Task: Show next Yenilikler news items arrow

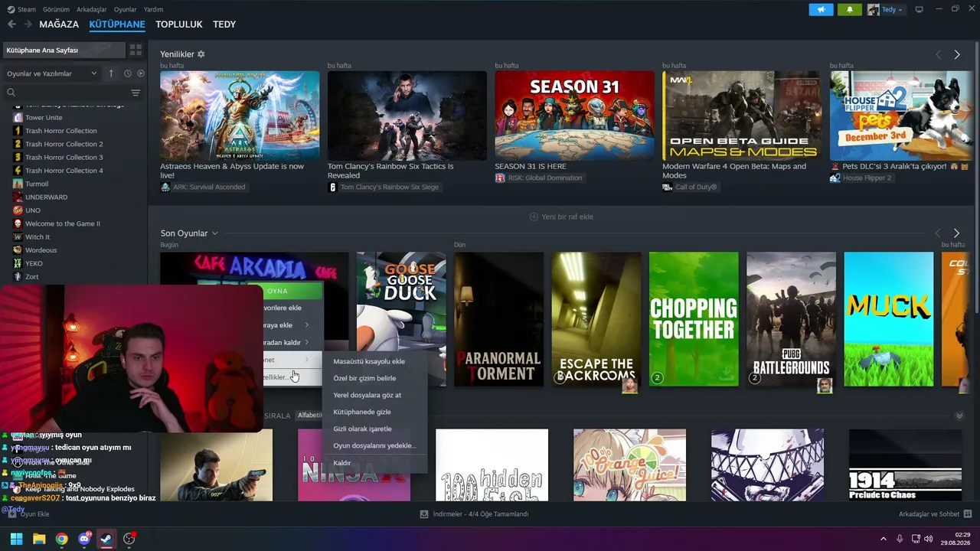Action: point(957,54)
